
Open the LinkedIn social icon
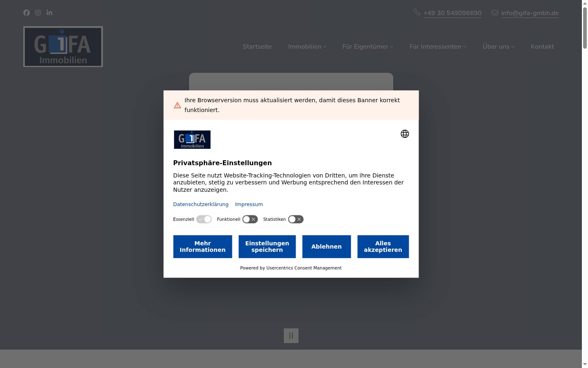49,13
